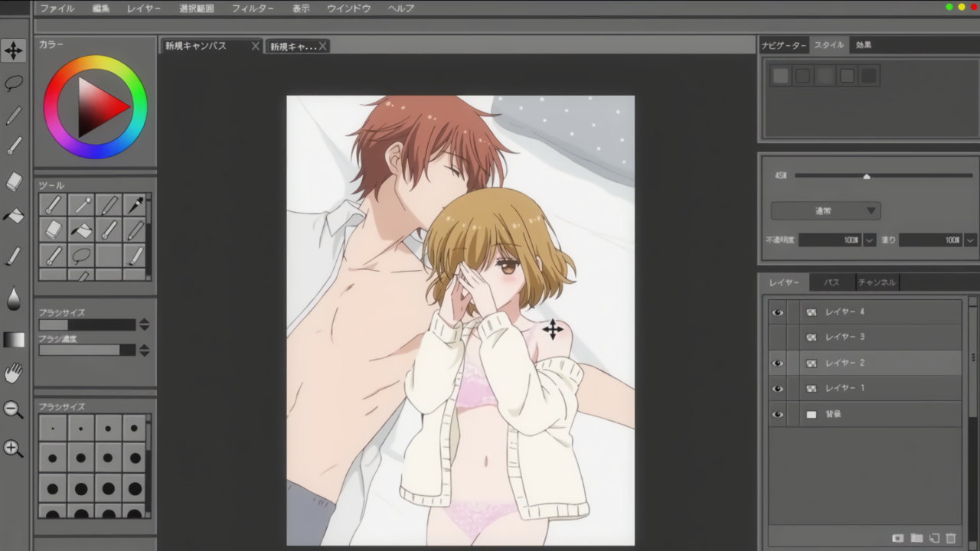Image resolution: width=980 pixels, height=551 pixels.
Task: Add a new layer via page icon
Action: (x=934, y=539)
